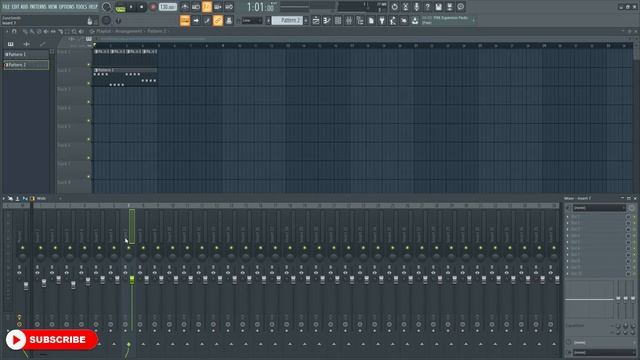
Task: Select Pattern 2 in the picker list
Action: (26, 65)
